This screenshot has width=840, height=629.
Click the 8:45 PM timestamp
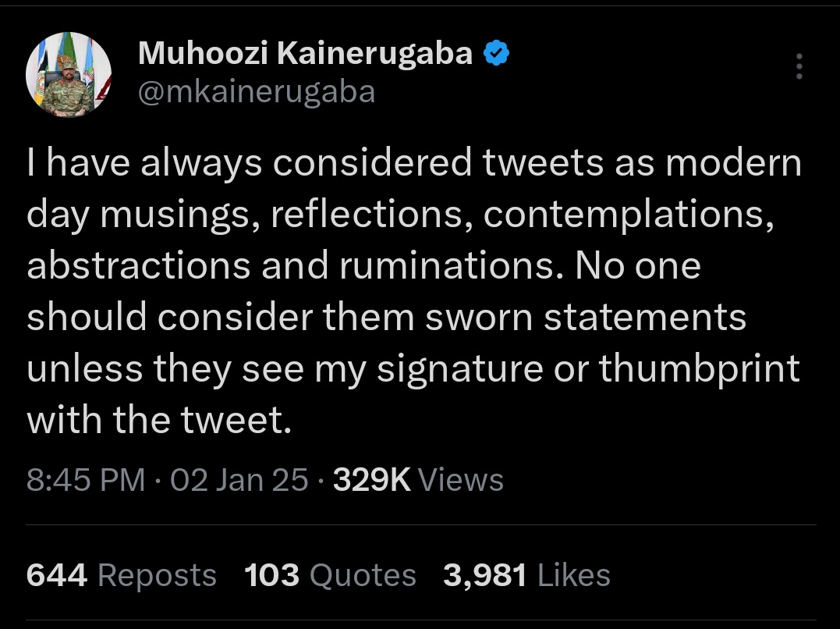tap(86, 479)
